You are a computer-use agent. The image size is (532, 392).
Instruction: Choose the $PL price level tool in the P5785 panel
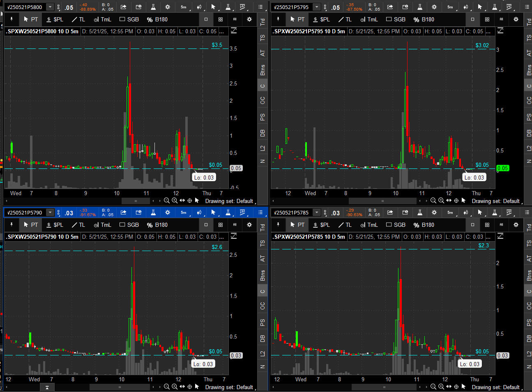tap(321, 225)
